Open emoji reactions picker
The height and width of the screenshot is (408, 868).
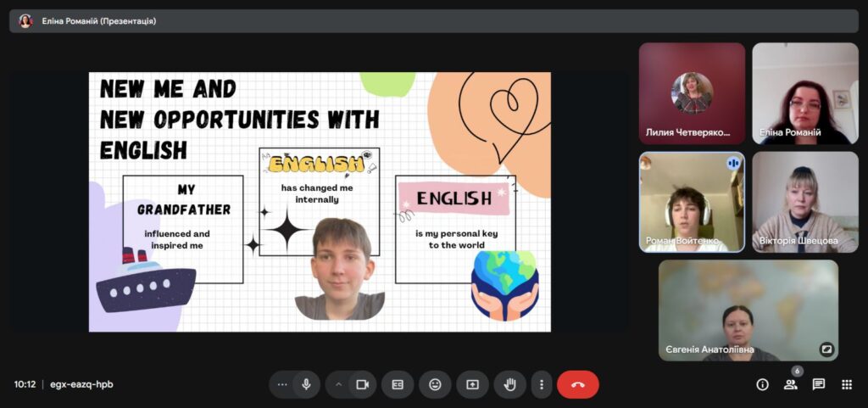[x=435, y=384]
